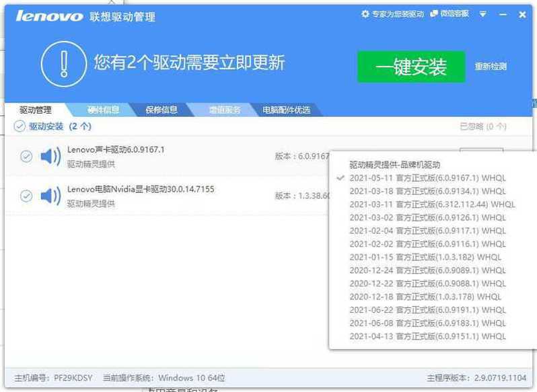This screenshot has width=537, height=392.
Task: Uncheck the Lenovo声卡驱动 row checkbox
Action: click(26, 156)
